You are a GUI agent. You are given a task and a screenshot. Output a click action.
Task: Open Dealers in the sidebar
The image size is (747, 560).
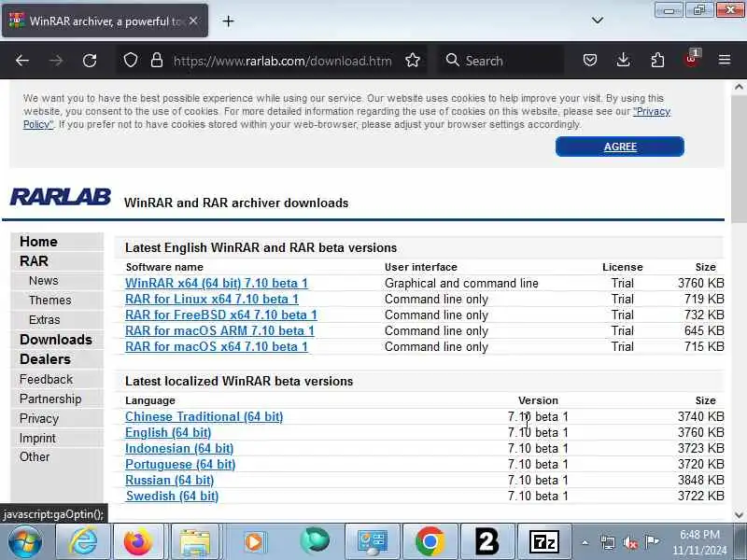coord(45,359)
